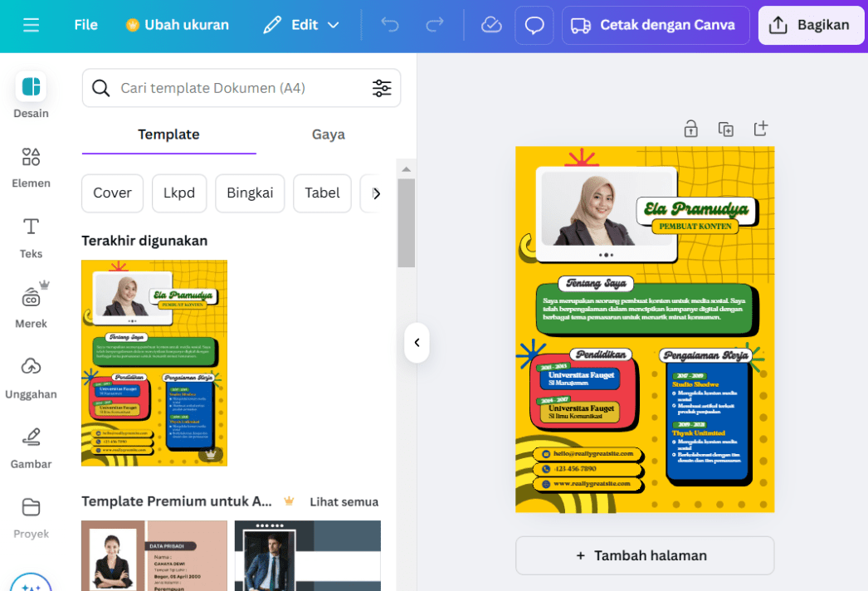Switch to the Gaya tab
868x591 pixels.
click(328, 134)
